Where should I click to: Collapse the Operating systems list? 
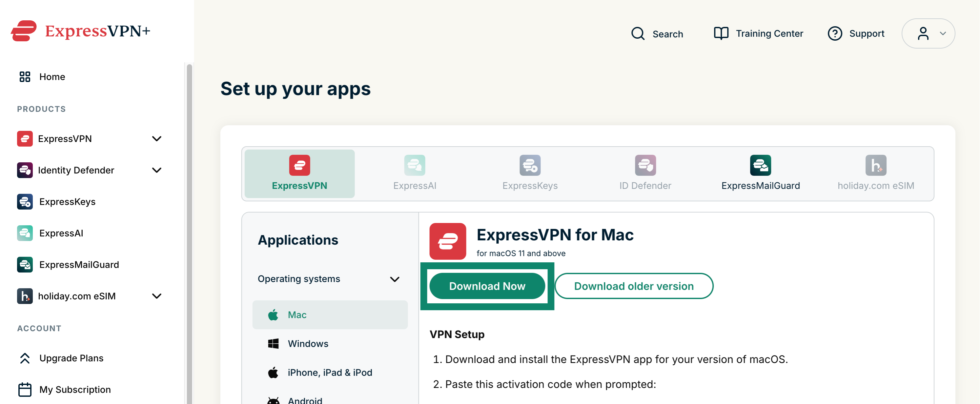[395, 279]
